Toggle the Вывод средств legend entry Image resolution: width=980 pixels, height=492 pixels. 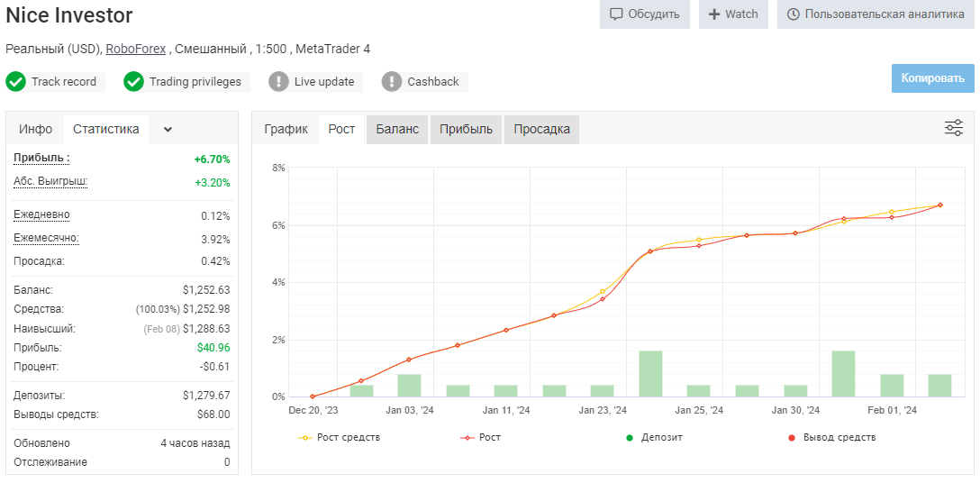click(831, 438)
